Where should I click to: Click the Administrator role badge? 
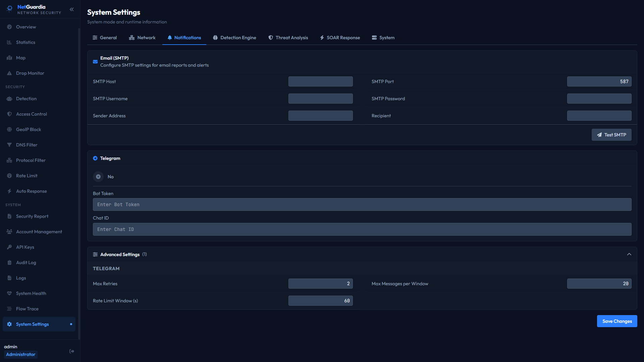pyautogui.click(x=20, y=354)
